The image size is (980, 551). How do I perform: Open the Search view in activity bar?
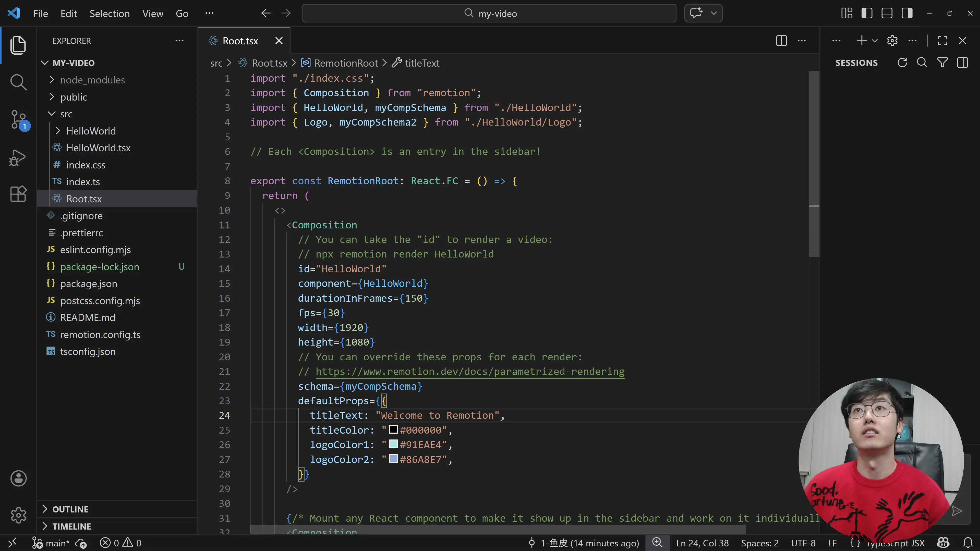pos(18,82)
